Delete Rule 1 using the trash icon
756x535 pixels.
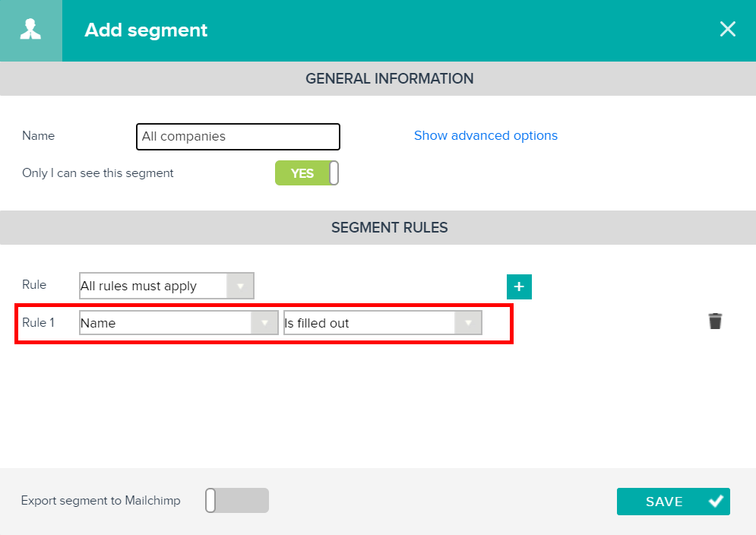(715, 321)
